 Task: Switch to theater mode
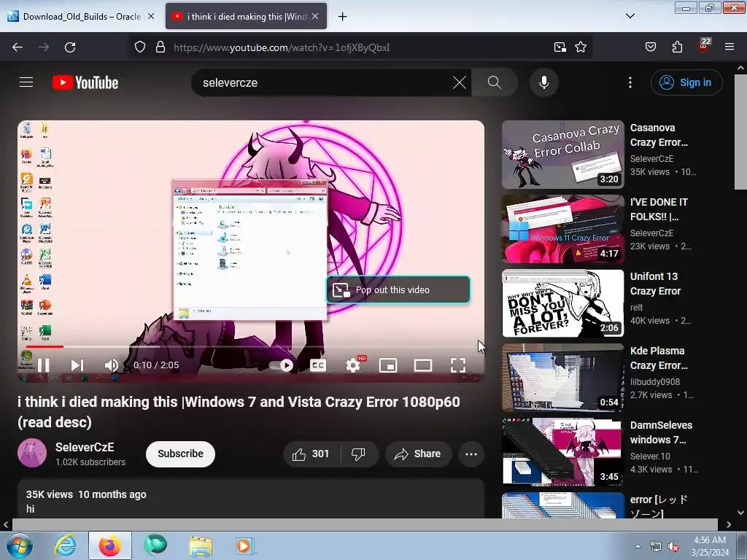click(x=423, y=365)
